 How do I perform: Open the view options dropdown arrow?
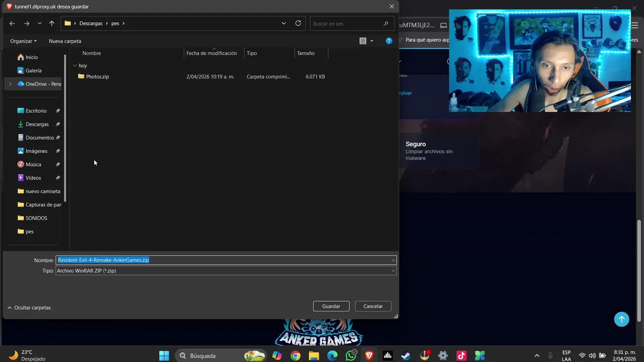click(372, 41)
